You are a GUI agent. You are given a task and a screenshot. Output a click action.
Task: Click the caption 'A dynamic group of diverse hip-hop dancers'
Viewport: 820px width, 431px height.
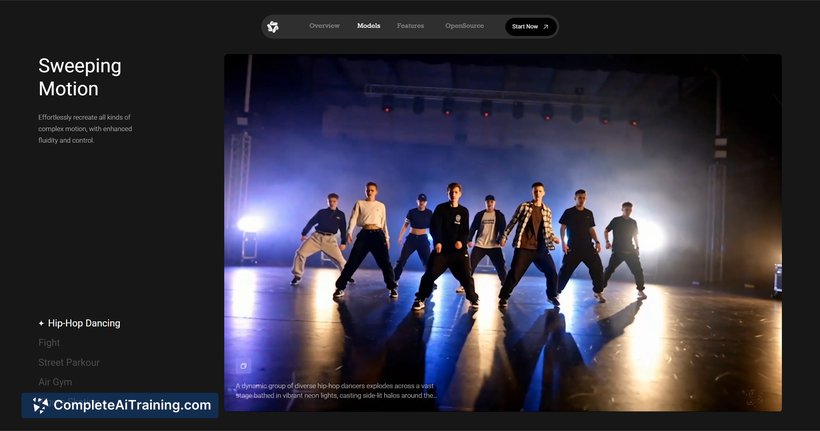point(335,391)
